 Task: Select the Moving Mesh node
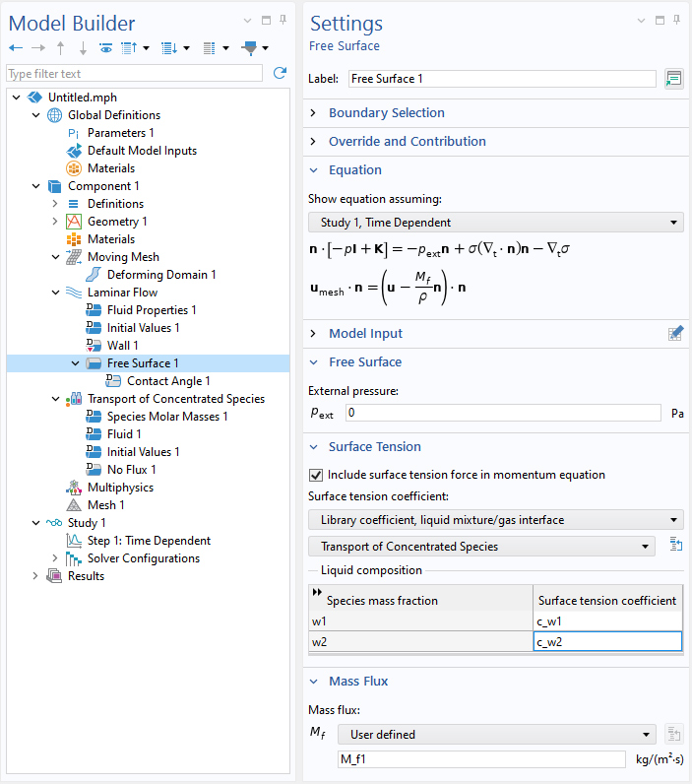[x=123, y=257]
